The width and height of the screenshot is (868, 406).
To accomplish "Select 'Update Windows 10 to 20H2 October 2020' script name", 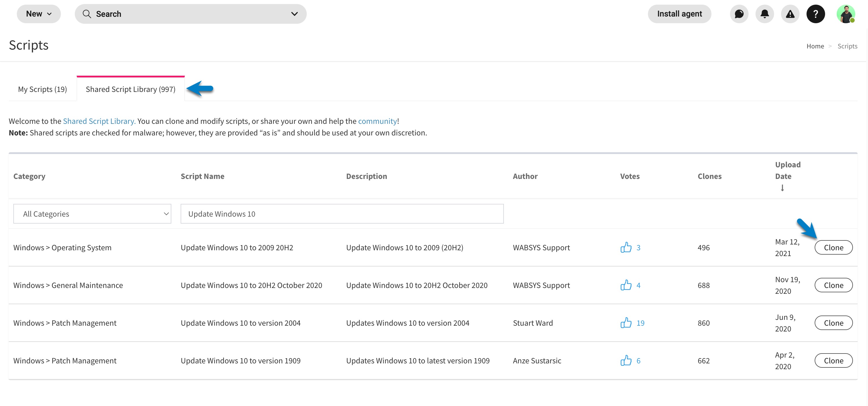I will point(251,285).
